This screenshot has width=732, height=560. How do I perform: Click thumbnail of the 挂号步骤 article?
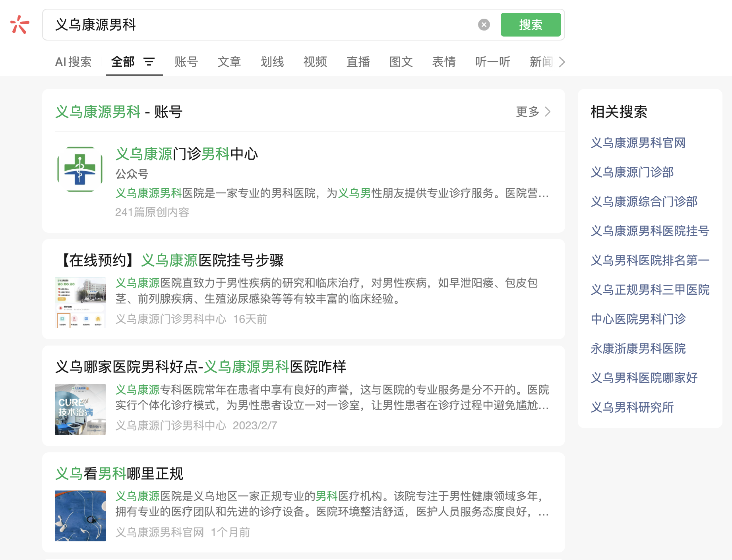80,303
